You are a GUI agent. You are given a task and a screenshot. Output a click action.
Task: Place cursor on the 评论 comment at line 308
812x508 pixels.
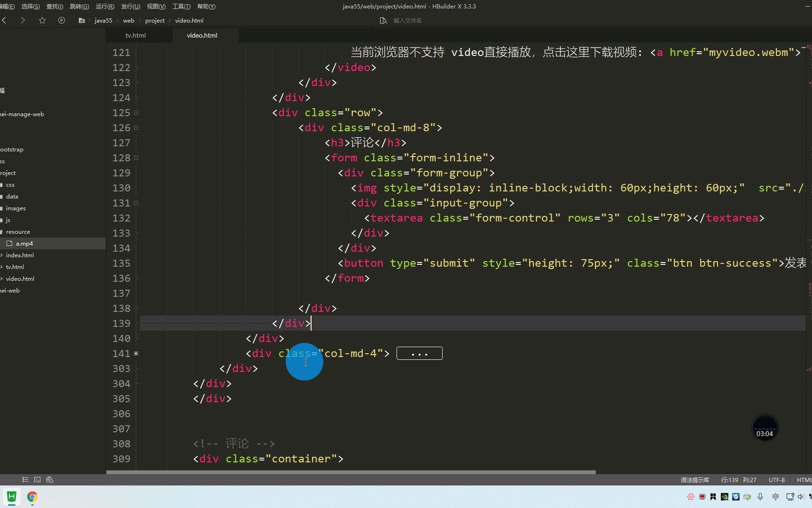(234, 444)
